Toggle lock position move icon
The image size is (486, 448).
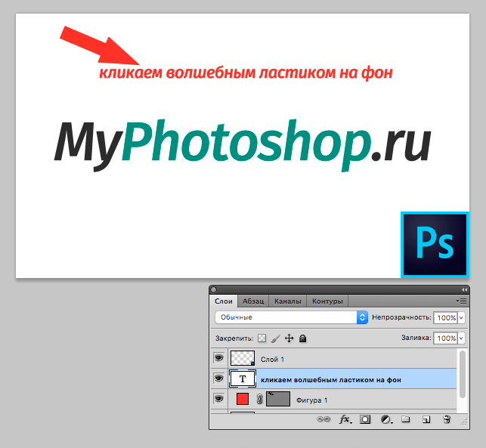tap(289, 338)
